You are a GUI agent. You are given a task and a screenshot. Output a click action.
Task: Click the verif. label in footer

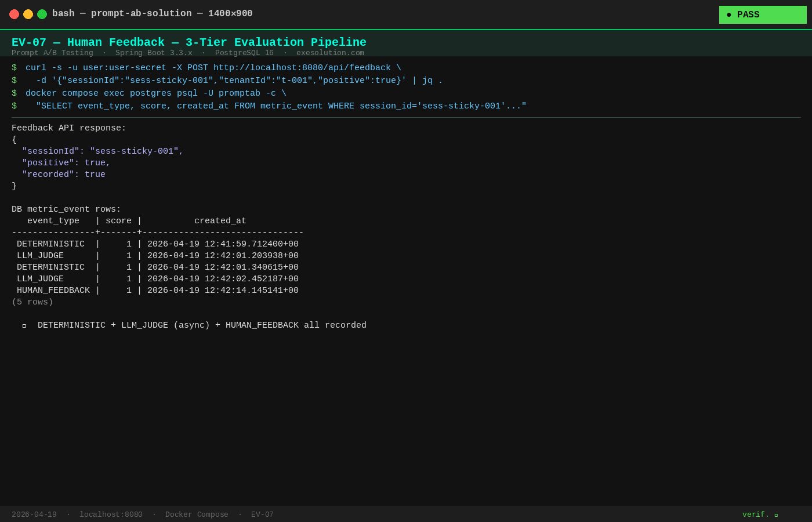coord(755,514)
